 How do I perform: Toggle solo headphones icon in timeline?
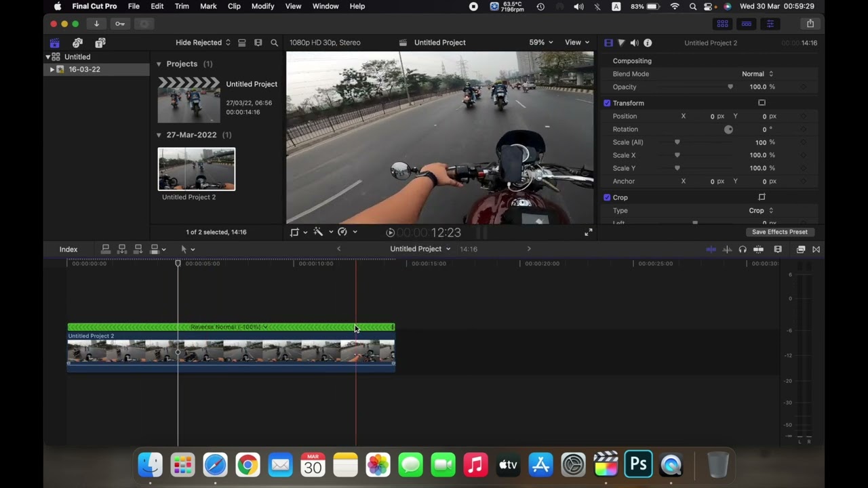coord(743,249)
